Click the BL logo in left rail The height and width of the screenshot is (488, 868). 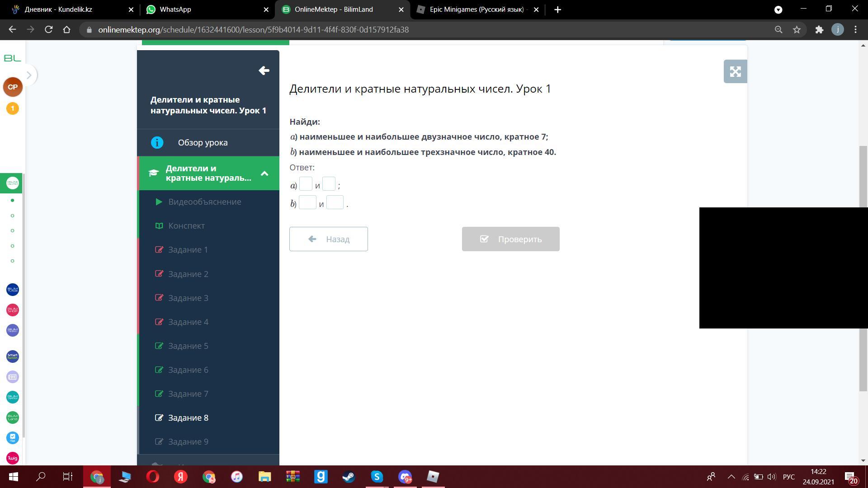[12, 58]
